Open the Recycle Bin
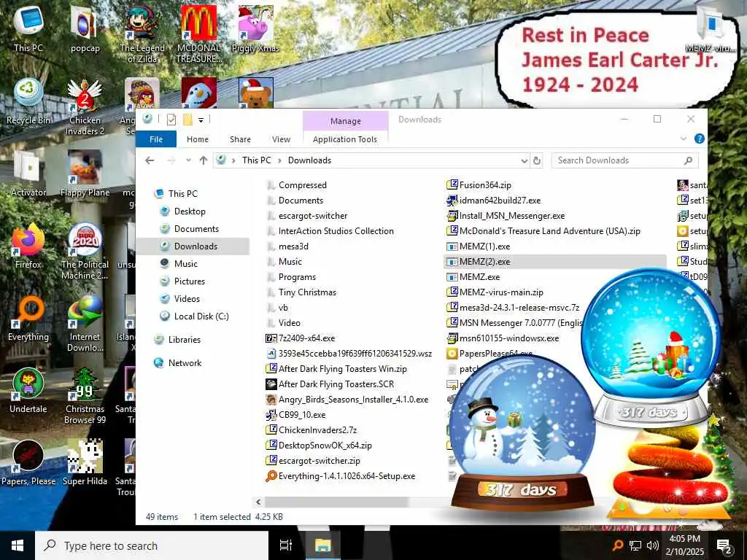This screenshot has width=747, height=560. (x=28, y=101)
